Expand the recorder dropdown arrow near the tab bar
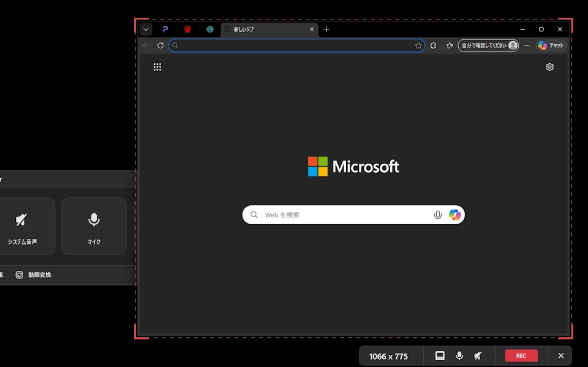 pos(146,29)
